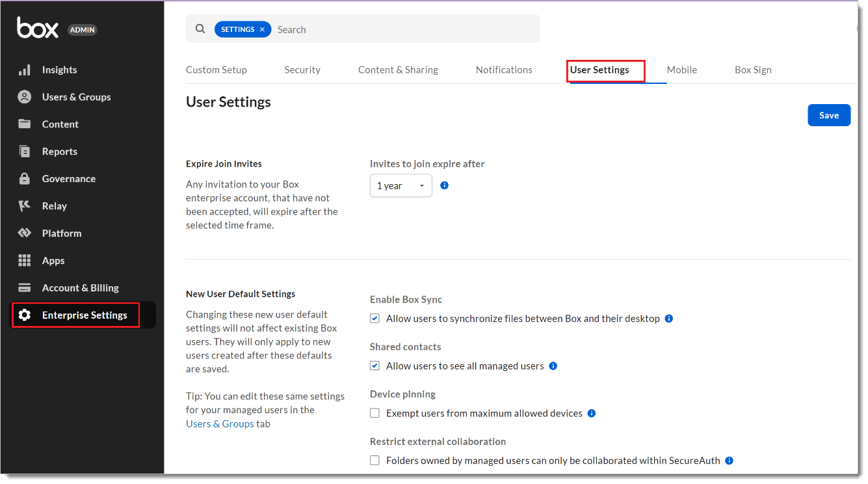
Task: Check Folders owned by managed users restriction
Action: [x=375, y=461]
